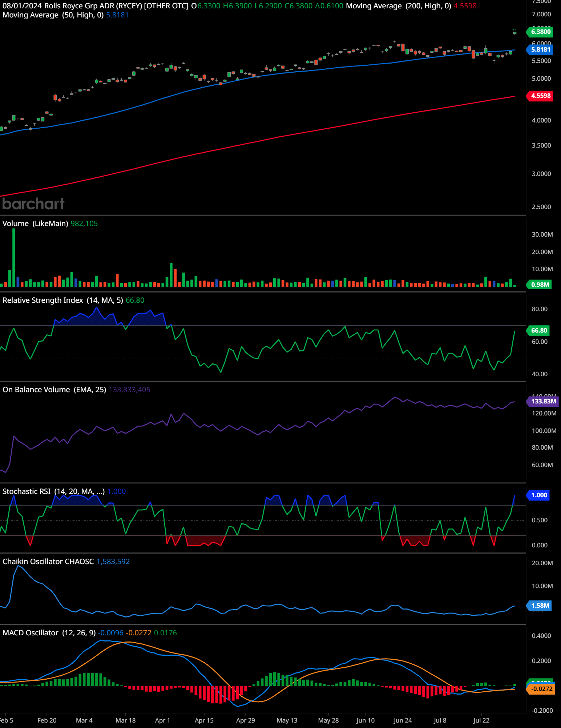
Task: Click the Moving Average (200, High, 0) label
Action: pyautogui.click(x=399, y=6)
